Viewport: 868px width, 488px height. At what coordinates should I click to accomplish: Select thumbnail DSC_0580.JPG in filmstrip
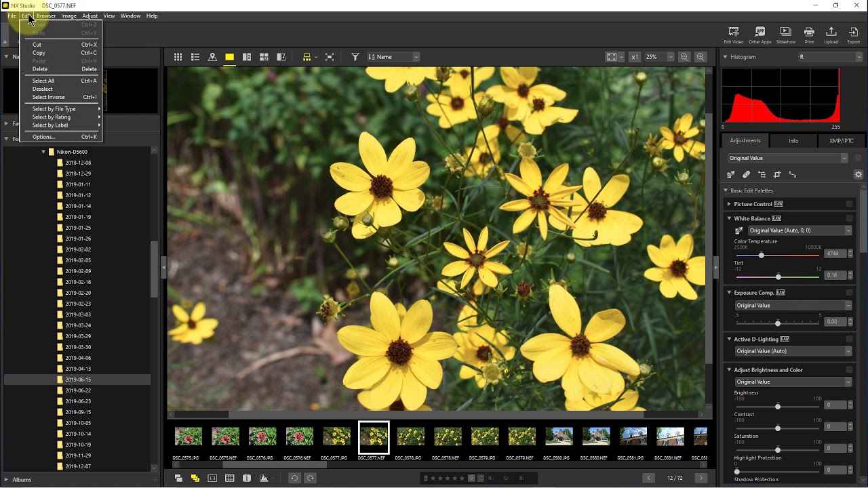coord(559,436)
